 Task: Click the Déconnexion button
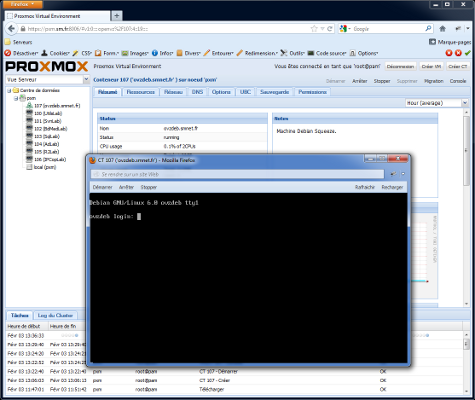click(400, 66)
